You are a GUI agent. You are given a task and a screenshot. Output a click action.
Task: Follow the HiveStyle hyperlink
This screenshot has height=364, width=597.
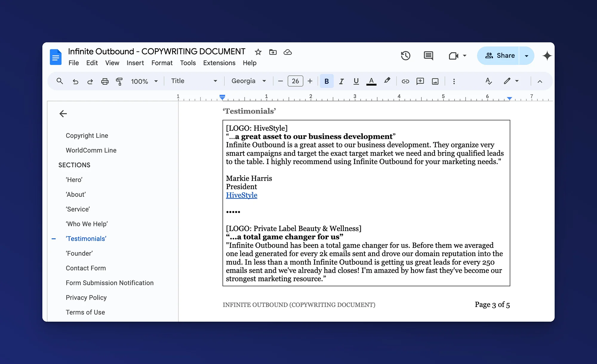[x=241, y=195]
